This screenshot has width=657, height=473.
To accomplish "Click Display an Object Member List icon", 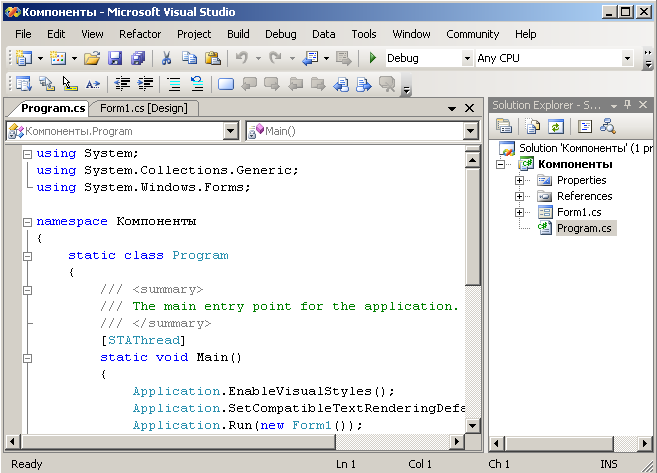I will coord(24,84).
